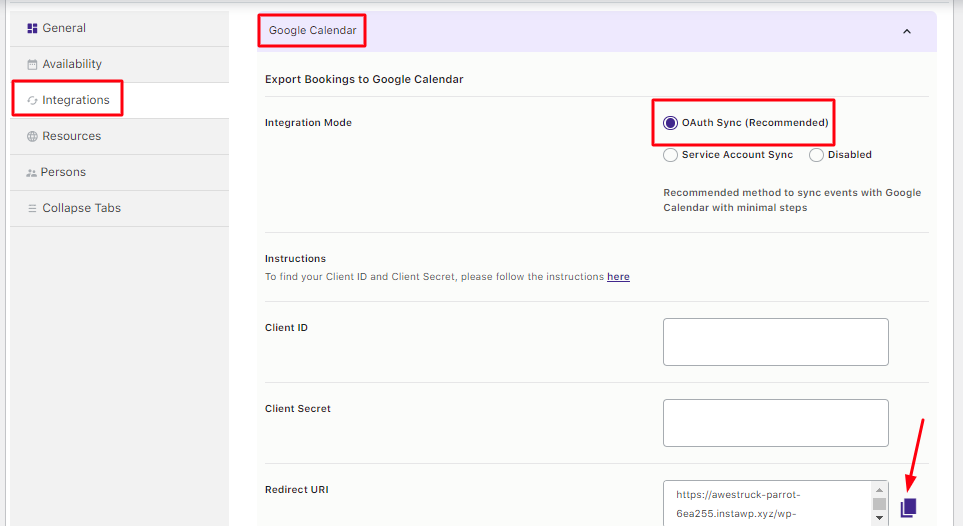Click the Google Calendar section header
963x526 pixels.
tap(597, 31)
